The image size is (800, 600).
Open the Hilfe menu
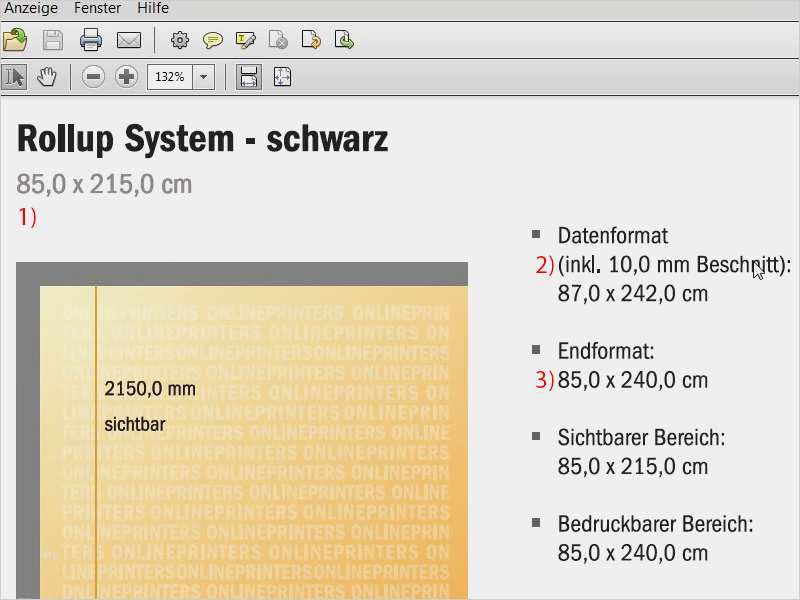153,8
